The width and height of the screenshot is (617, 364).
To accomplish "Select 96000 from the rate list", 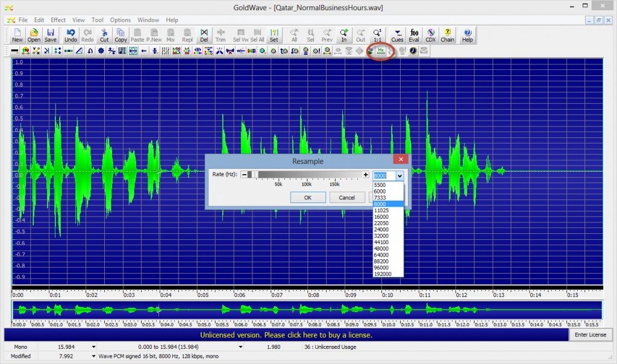I will coord(388,268).
